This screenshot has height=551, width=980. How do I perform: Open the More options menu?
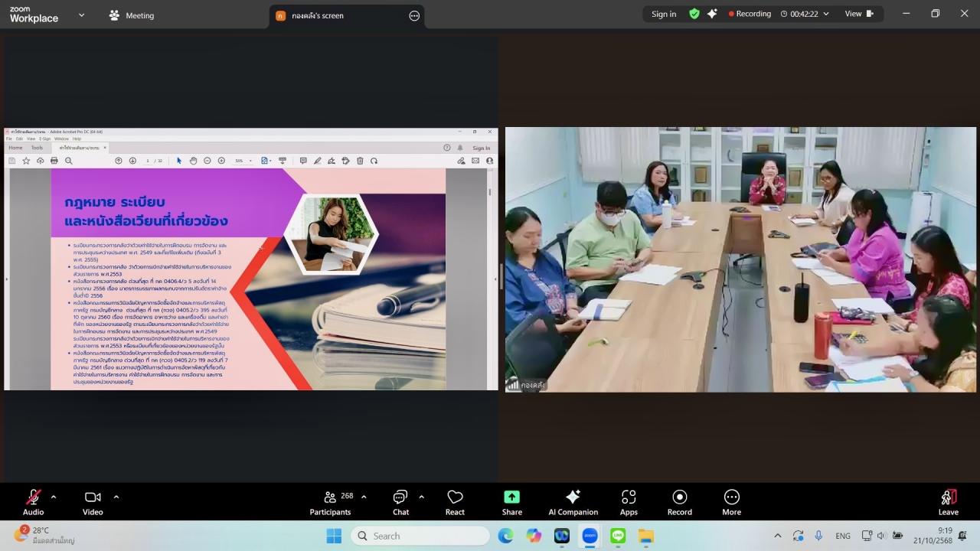click(731, 502)
